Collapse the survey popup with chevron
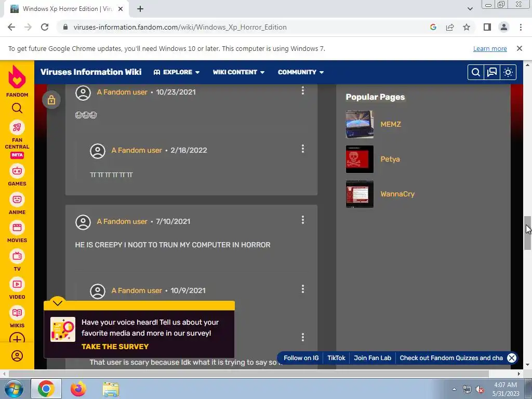532x399 pixels. click(x=57, y=303)
